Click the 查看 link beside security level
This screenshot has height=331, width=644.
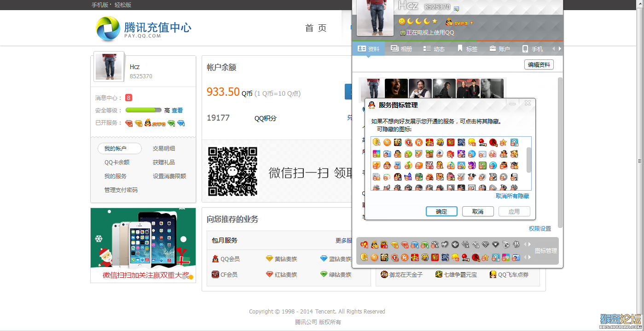tap(177, 110)
